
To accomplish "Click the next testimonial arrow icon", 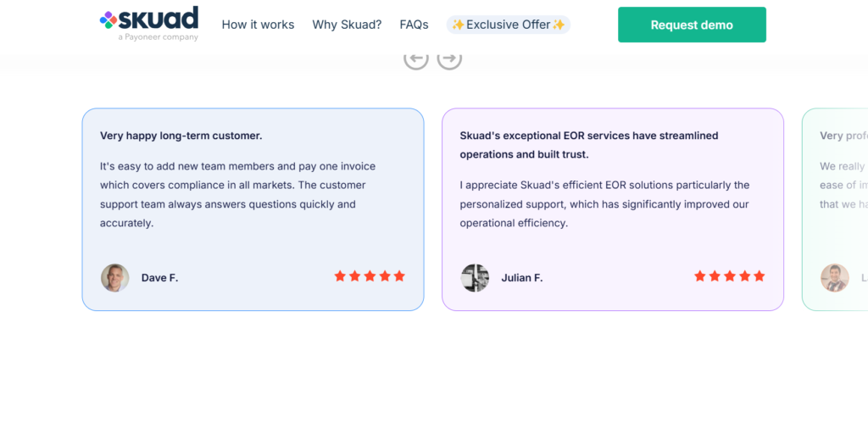I will click(449, 58).
